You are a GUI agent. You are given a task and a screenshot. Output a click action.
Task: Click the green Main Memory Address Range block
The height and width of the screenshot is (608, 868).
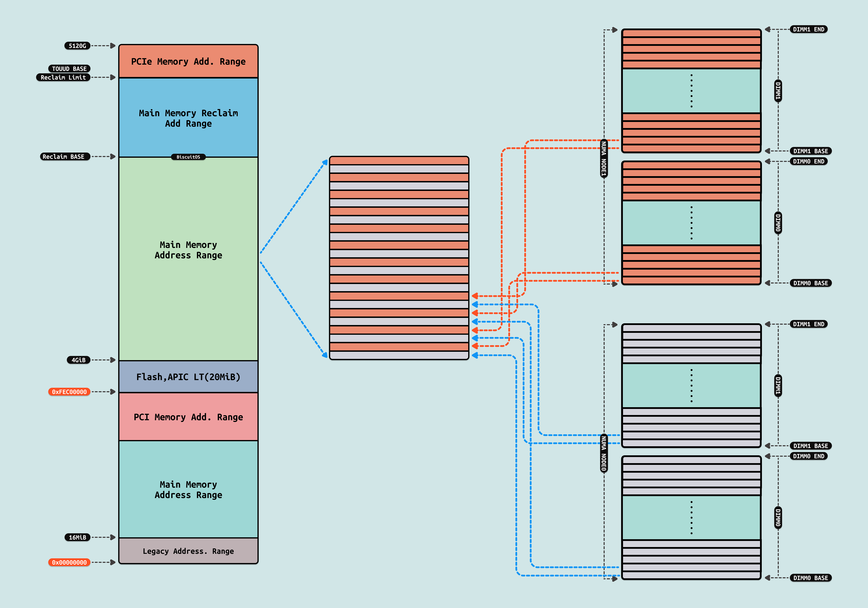pyautogui.click(x=188, y=250)
